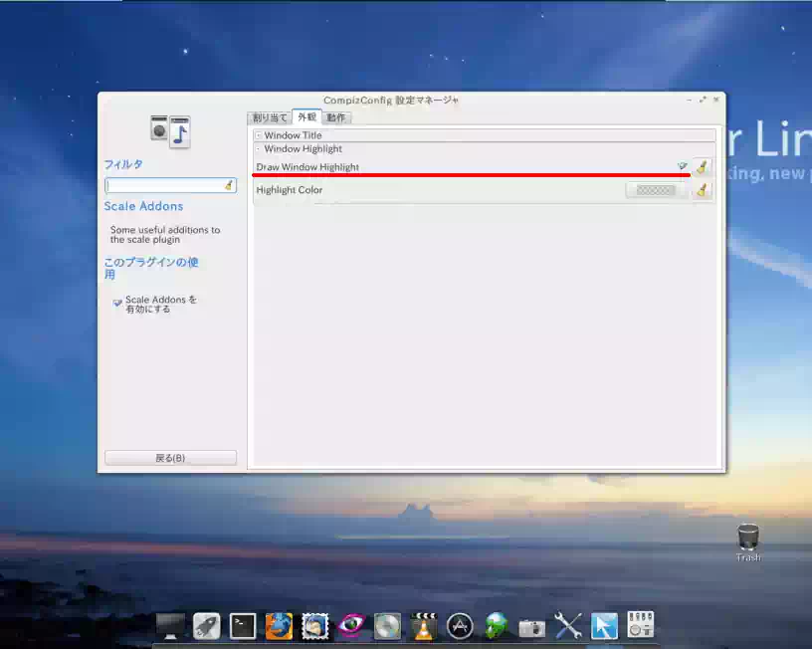This screenshot has width=812, height=649.
Task: Expand the Window Title section
Action: click(259, 135)
